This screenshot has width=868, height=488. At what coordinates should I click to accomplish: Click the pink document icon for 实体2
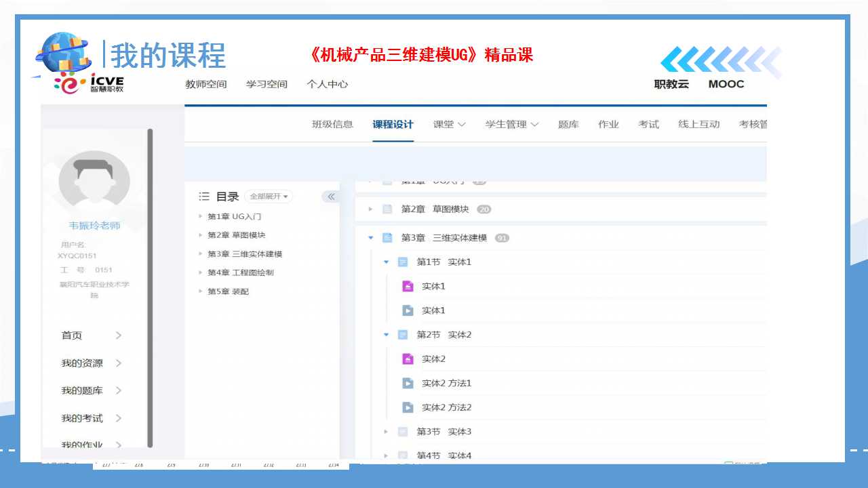click(408, 359)
